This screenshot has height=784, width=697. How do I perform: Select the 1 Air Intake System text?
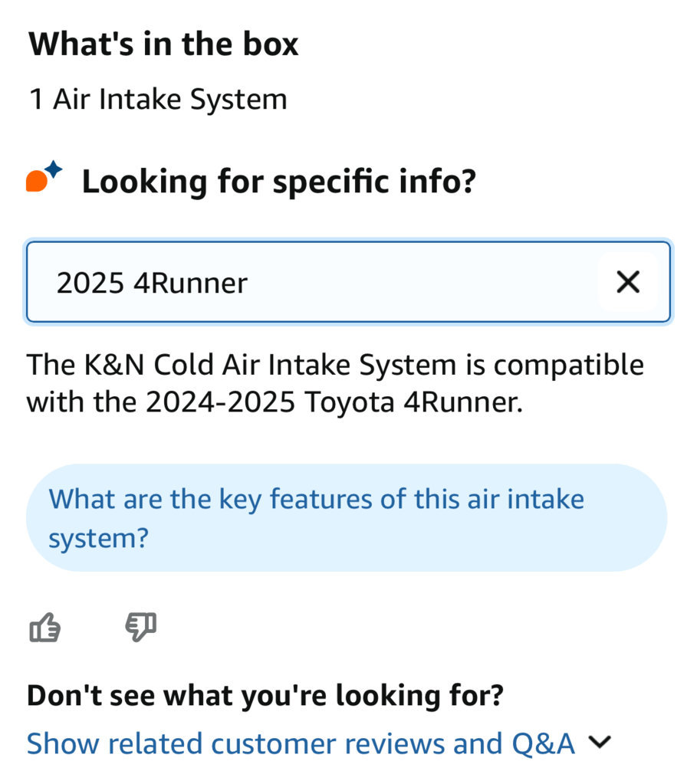point(158,100)
